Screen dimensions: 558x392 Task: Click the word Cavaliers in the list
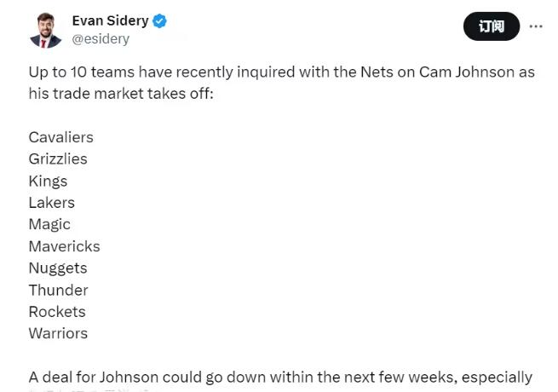point(60,137)
